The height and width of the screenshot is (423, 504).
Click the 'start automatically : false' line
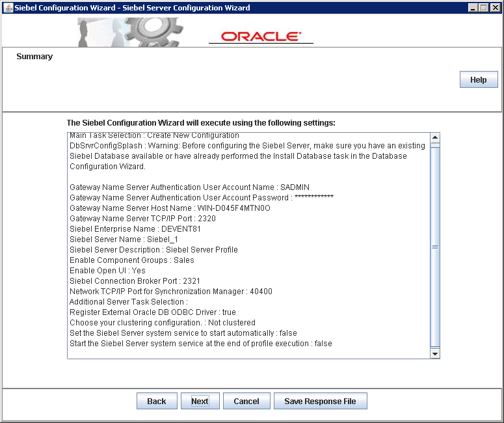point(183,333)
